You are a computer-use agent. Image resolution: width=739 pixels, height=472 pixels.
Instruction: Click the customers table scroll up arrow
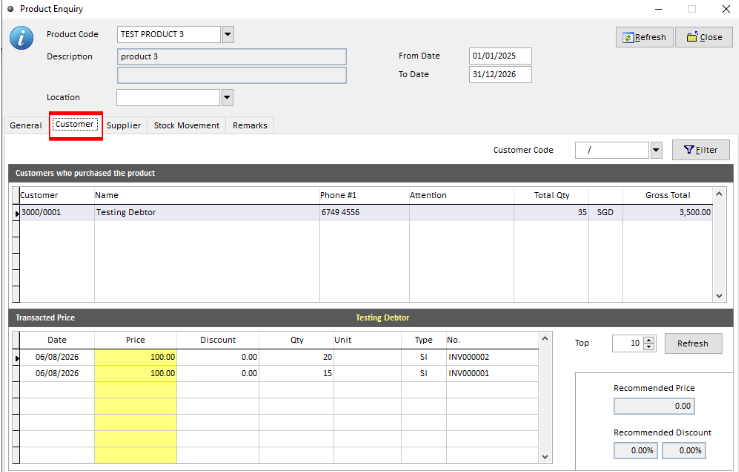click(719, 194)
